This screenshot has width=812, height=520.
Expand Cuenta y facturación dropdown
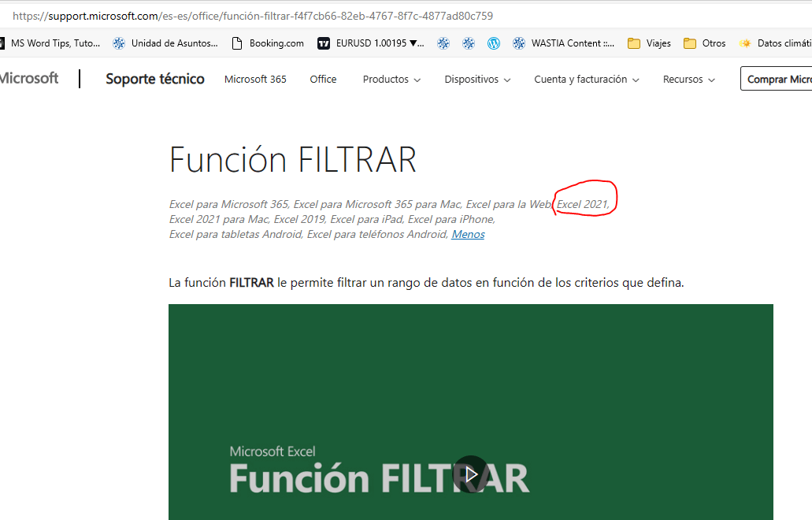pos(587,80)
